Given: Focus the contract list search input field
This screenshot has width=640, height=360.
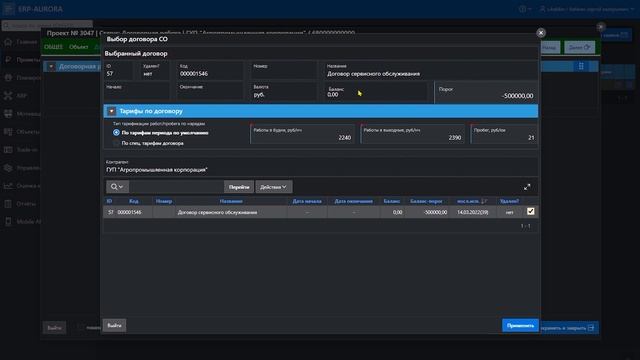Looking at the screenshot, I should point(176,187).
